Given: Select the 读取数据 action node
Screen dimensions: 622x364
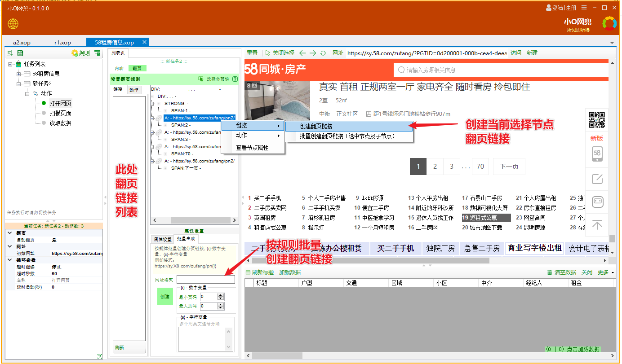Looking at the screenshot, I should click(60, 123).
